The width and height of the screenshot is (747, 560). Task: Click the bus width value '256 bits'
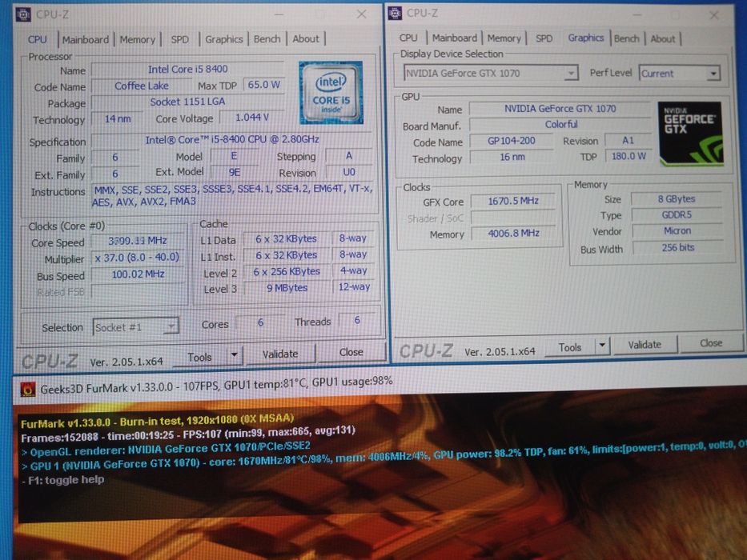click(677, 248)
